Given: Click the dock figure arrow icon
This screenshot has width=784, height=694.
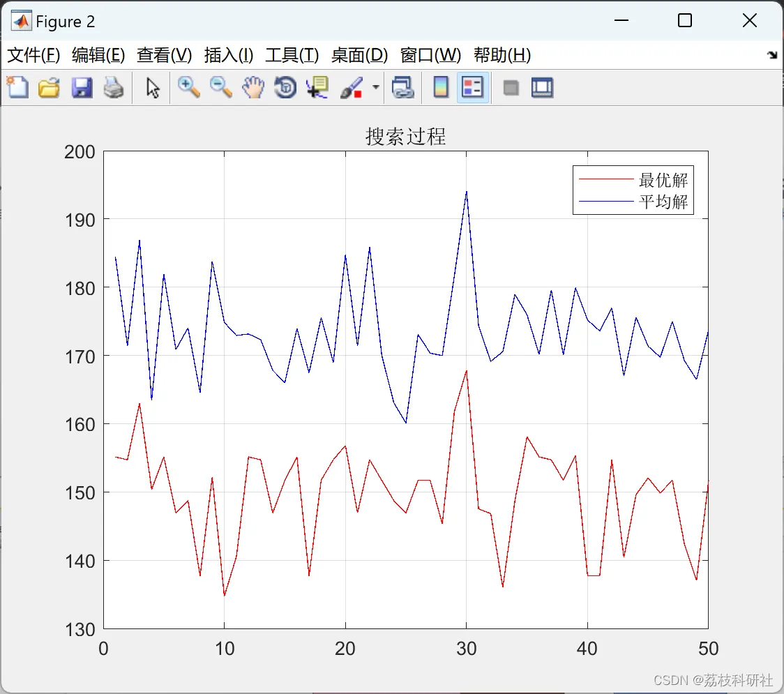Looking at the screenshot, I should click(772, 55).
